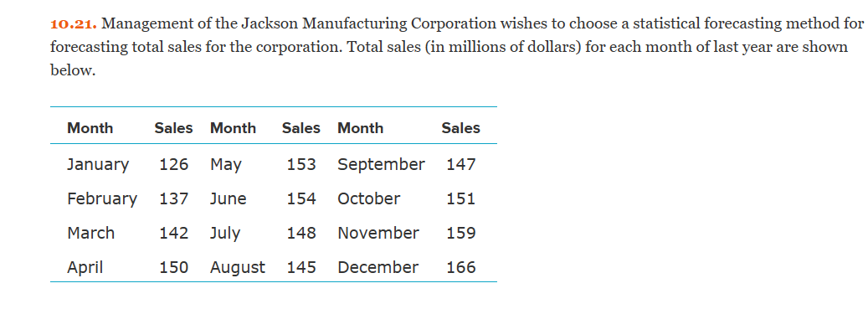Select the May month cell

point(226,164)
